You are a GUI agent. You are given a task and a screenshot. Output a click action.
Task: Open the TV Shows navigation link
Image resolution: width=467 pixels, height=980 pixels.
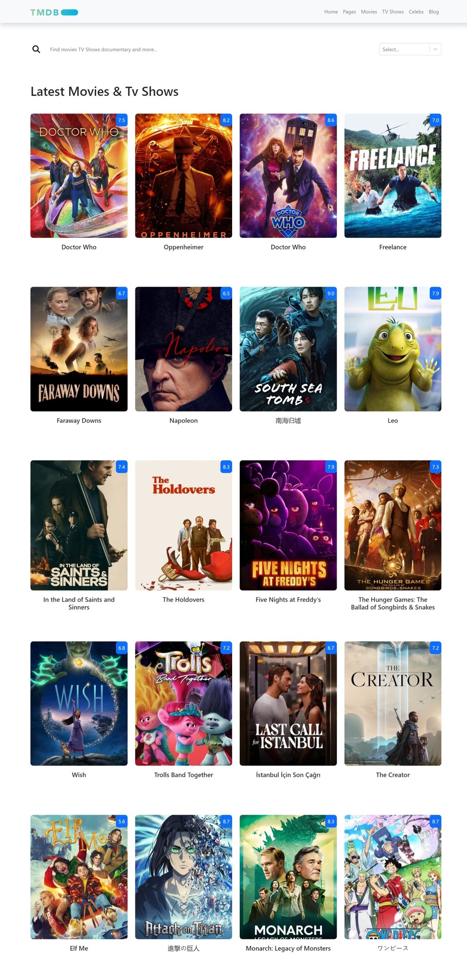pos(393,12)
